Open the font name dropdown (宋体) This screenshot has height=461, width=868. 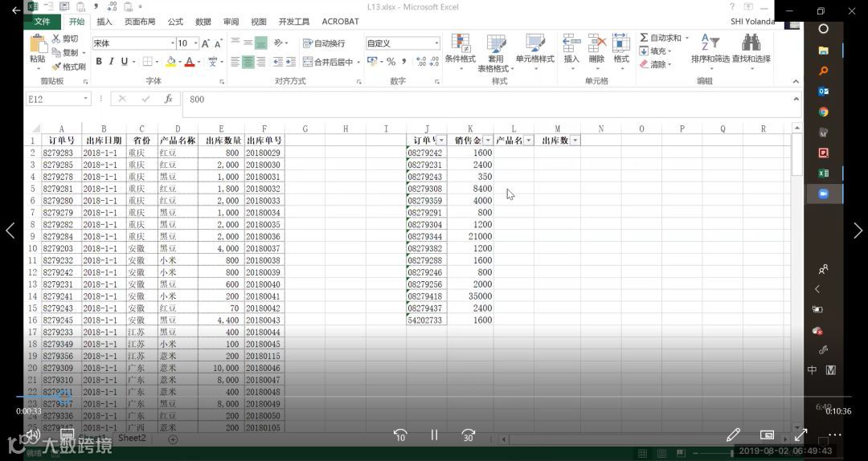(x=172, y=43)
